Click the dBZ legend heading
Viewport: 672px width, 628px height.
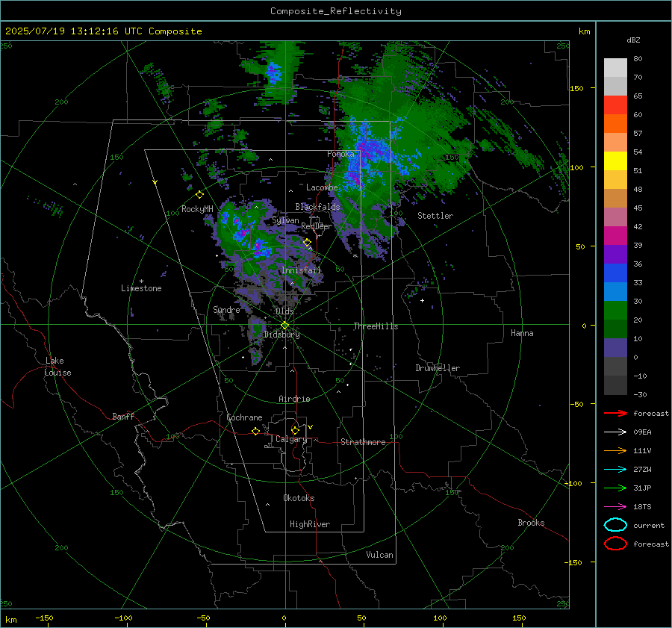[633, 40]
